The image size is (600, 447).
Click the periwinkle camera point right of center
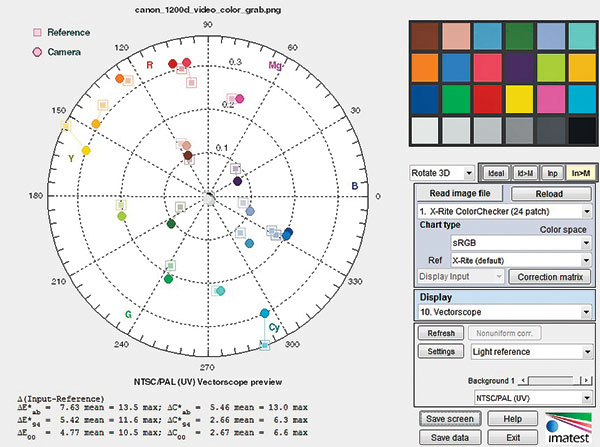(x=250, y=211)
